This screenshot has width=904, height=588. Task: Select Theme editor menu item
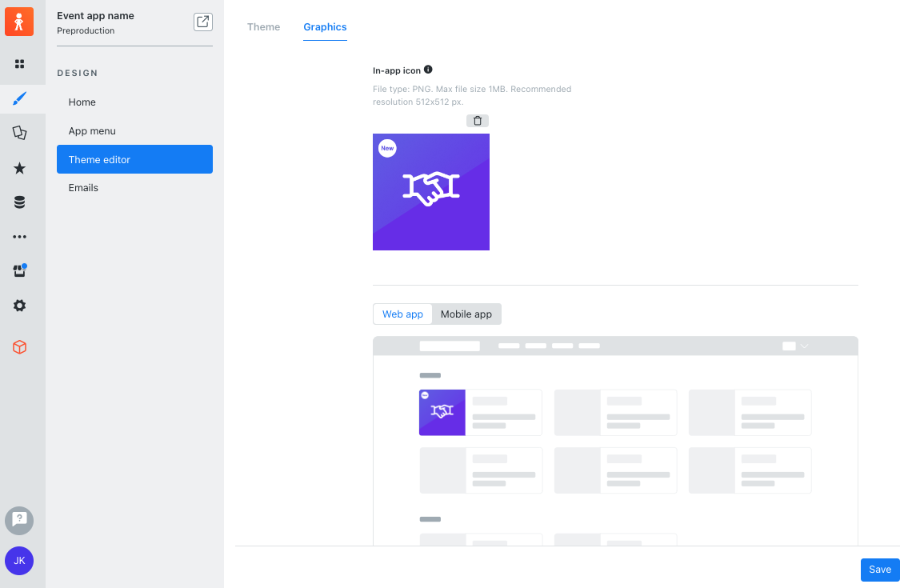point(134,159)
